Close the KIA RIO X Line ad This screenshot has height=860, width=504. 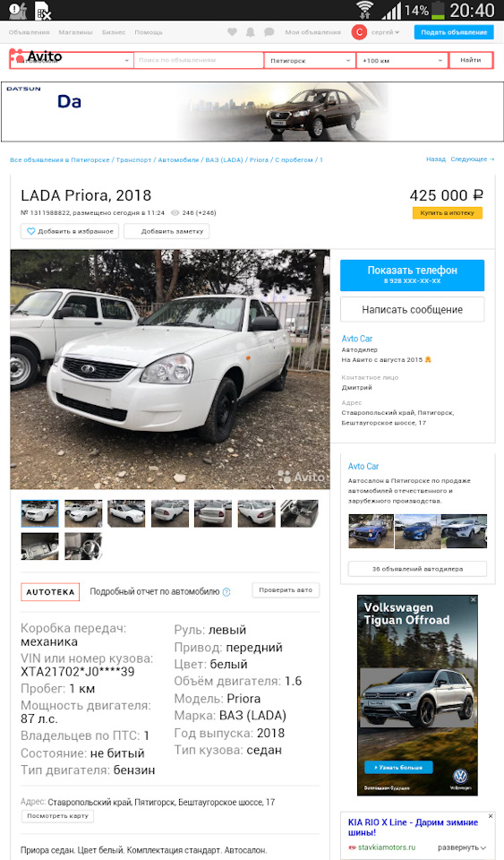pyautogui.click(x=491, y=816)
